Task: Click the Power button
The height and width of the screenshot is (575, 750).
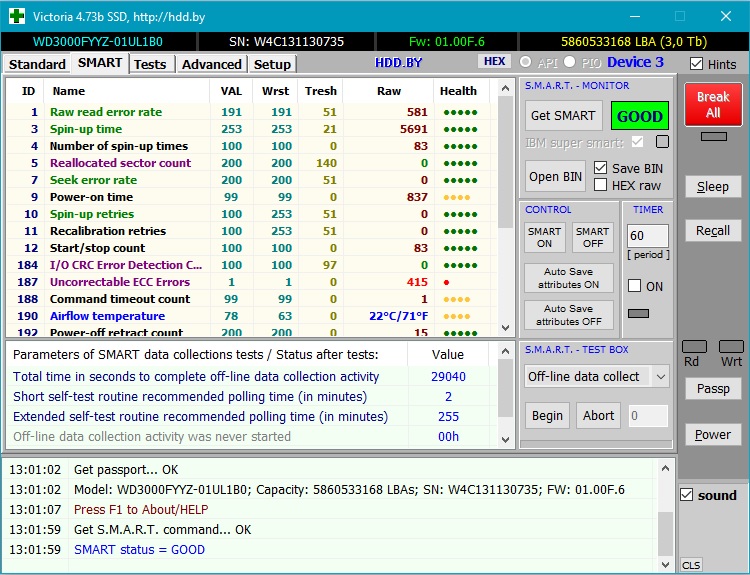Action: click(713, 434)
